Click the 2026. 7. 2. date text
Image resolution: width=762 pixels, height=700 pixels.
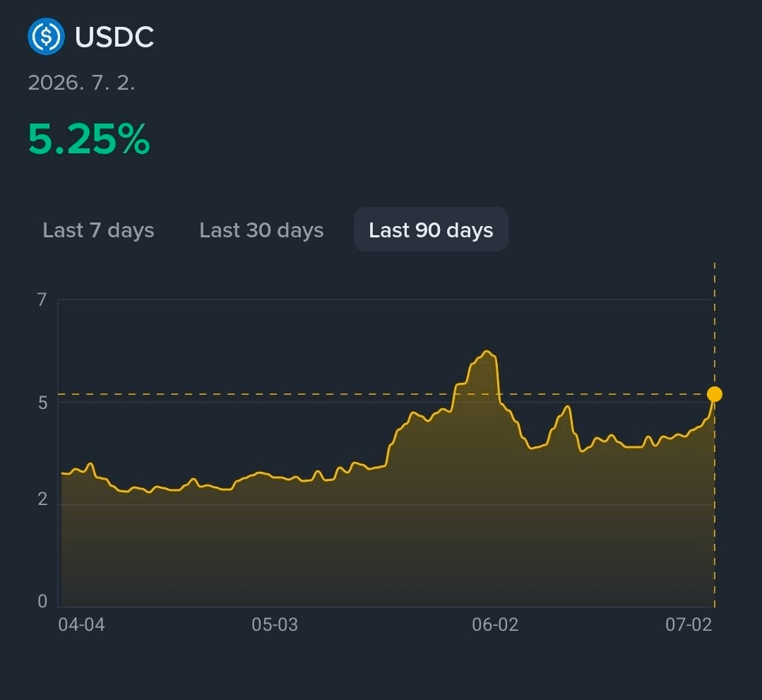[x=81, y=83]
